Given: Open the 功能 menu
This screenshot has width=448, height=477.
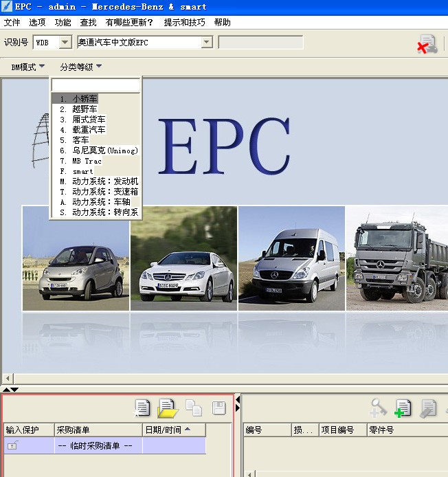Looking at the screenshot, I should coord(63,23).
